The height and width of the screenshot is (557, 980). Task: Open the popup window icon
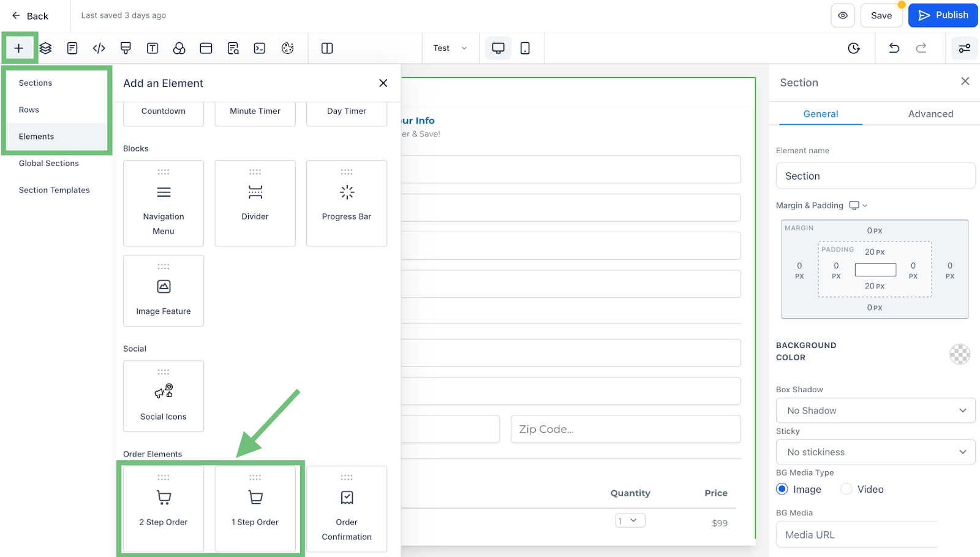coord(206,48)
